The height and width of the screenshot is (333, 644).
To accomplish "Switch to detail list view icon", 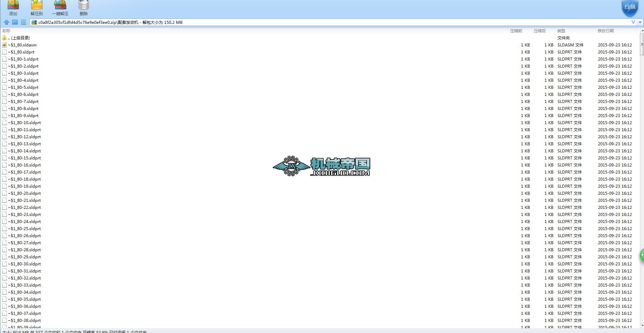I will pos(23,22).
